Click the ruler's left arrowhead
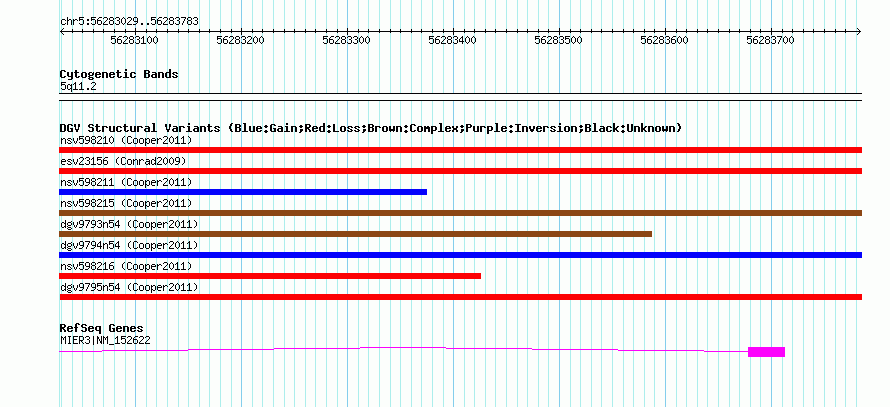The image size is (890, 407). pyautogui.click(x=62, y=32)
